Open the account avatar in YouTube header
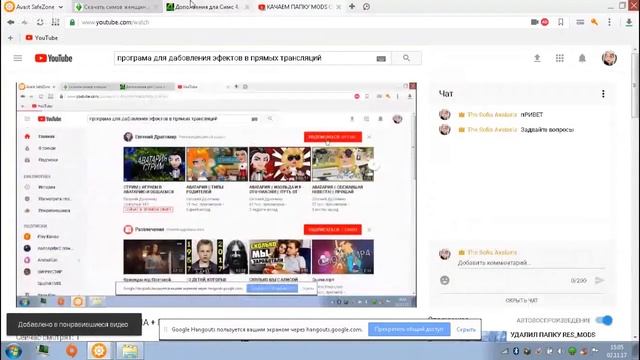The width and height of the screenshot is (640, 360). point(609,58)
